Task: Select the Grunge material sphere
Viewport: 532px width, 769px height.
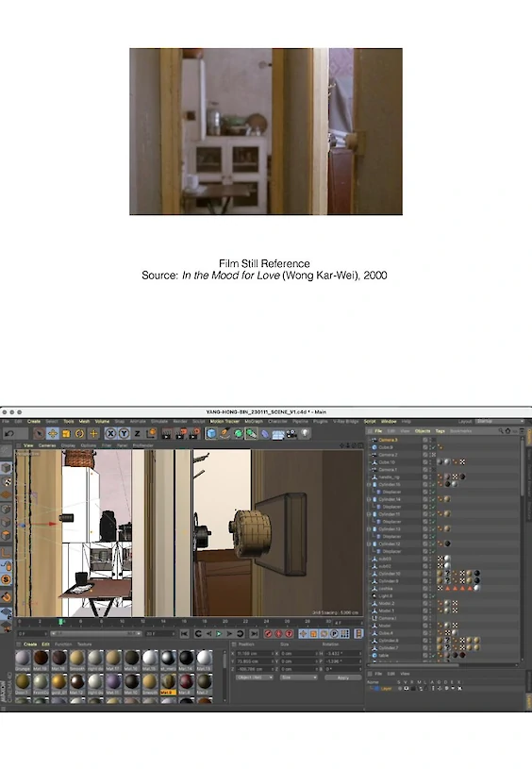Action: [23, 659]
